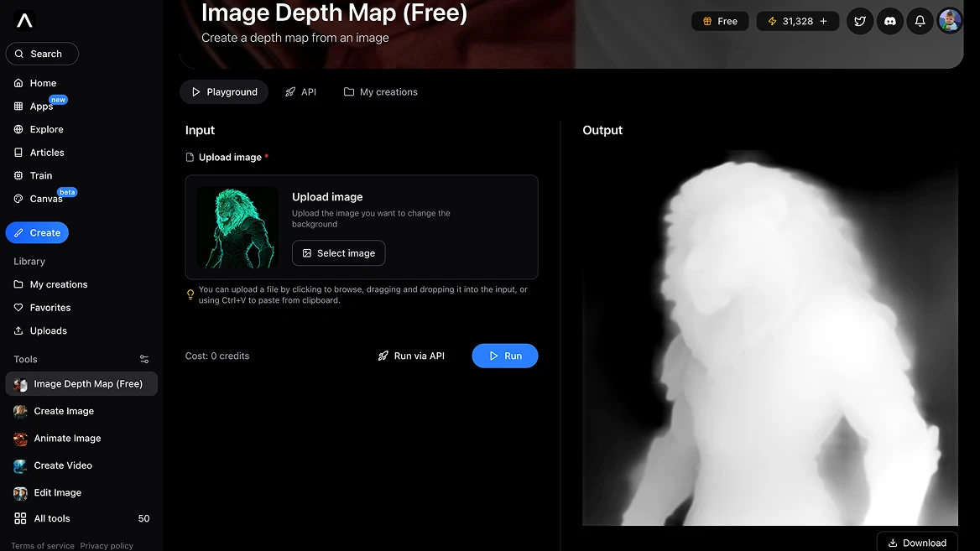Screen dimensions: 980x551
Task: Click the Train icon in sidebar
Action: [18, 175]
